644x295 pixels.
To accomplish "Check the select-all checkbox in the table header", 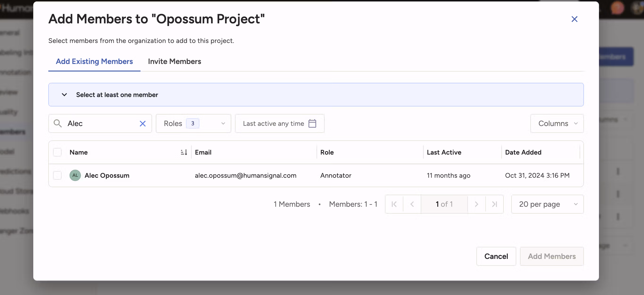I will (x=57, y=152).
